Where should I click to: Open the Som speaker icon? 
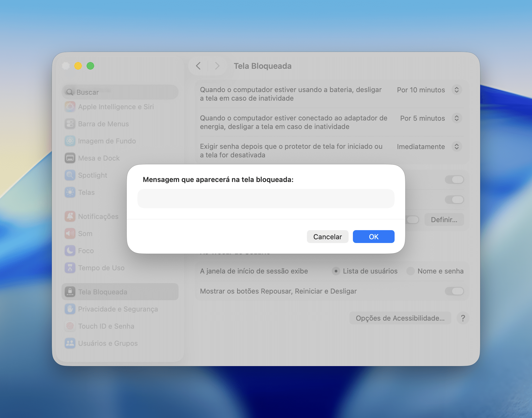tap(70, 234)
